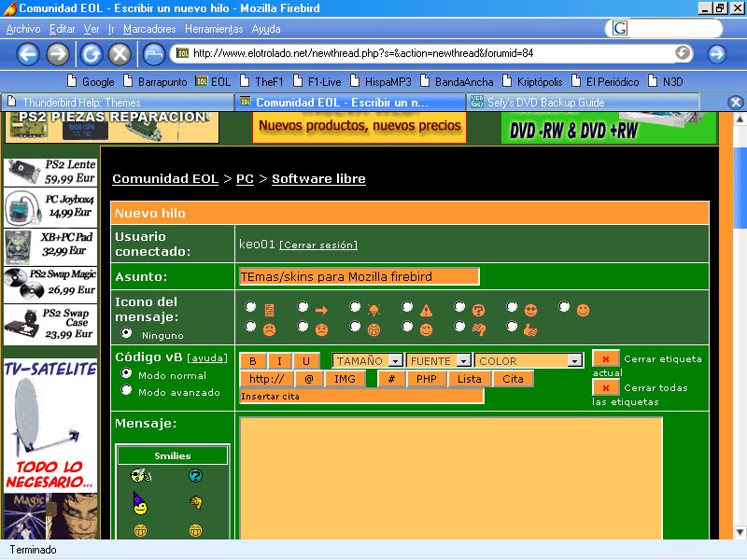Go back with the Back arrow button
The width and height of the screenshot is (747, 560).
(28, 54)
